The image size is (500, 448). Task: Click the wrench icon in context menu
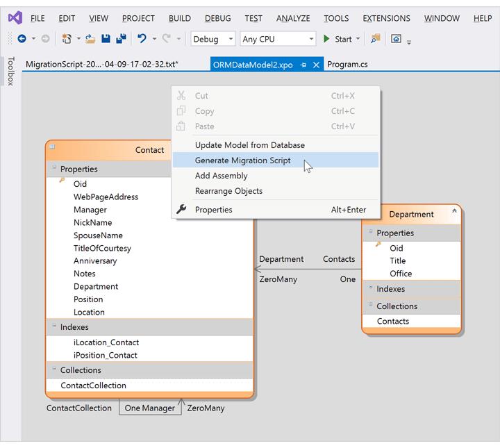click(181, 209)
